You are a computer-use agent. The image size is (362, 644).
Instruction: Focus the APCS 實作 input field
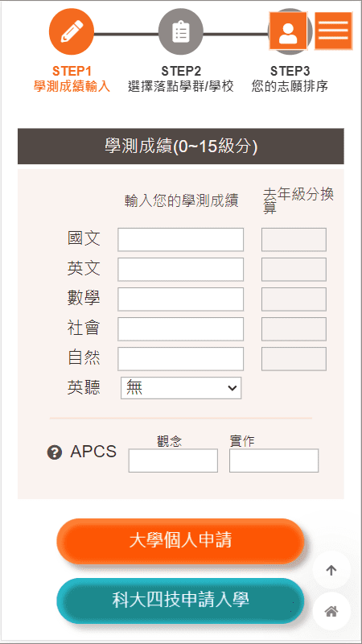click(274, 460)
